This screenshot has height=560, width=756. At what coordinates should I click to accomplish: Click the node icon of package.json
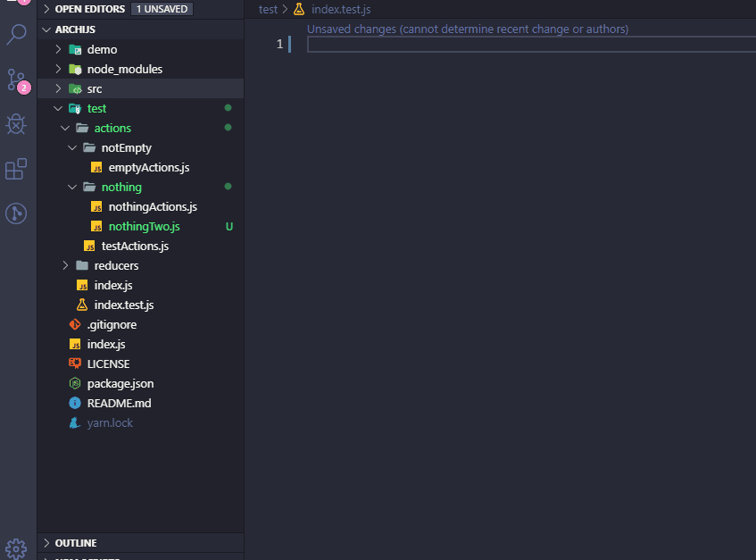(75, 383)
